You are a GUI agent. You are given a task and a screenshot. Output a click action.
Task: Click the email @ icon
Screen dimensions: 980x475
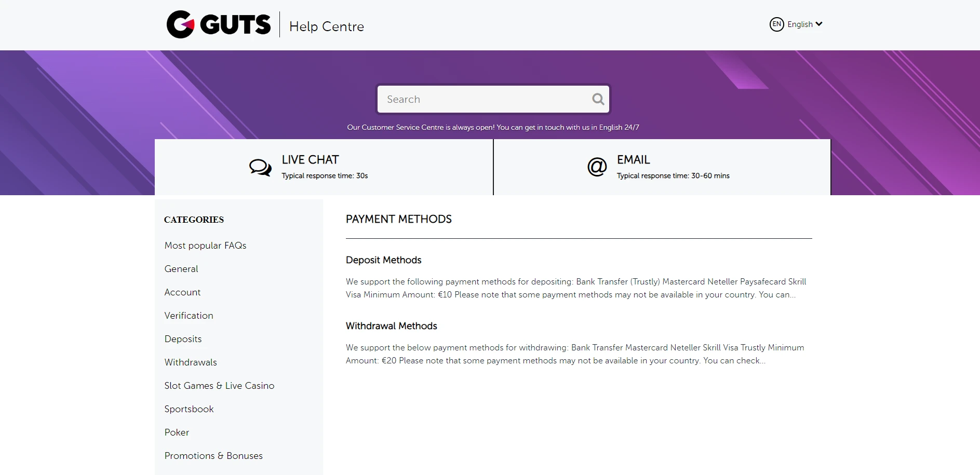coord(597,167)
